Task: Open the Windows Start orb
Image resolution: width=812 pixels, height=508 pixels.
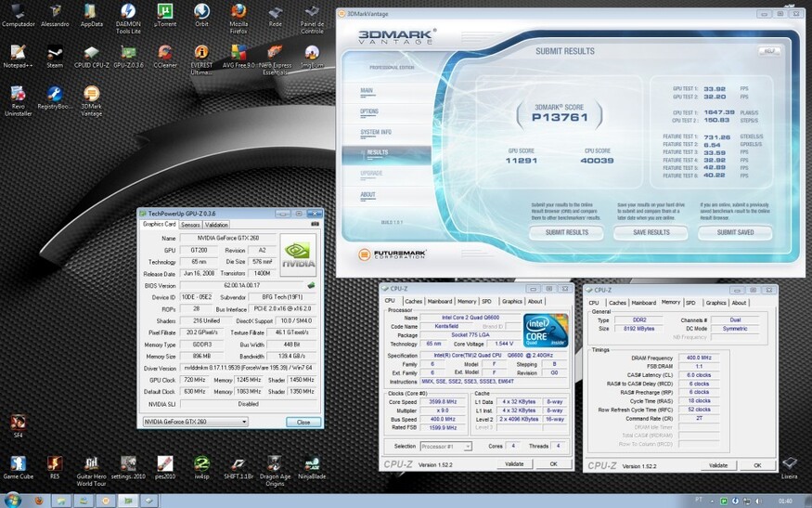Action: coord(12,501)
